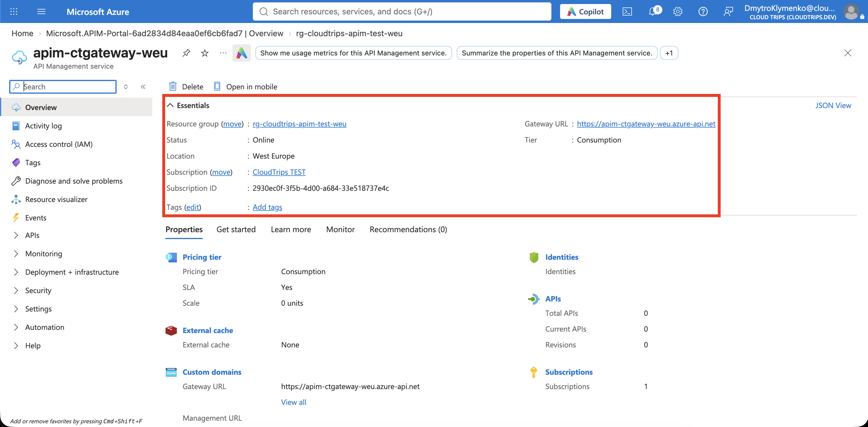Open the account avatar menu
This screenshot has width=868, height=427.
click(x=852, y=12)
